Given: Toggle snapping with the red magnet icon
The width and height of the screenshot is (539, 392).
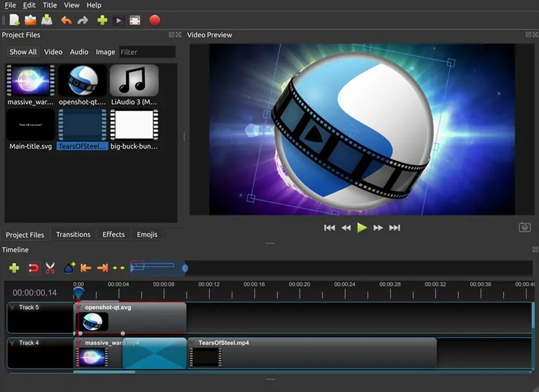Looking at the screenshot, I should 33,268.
